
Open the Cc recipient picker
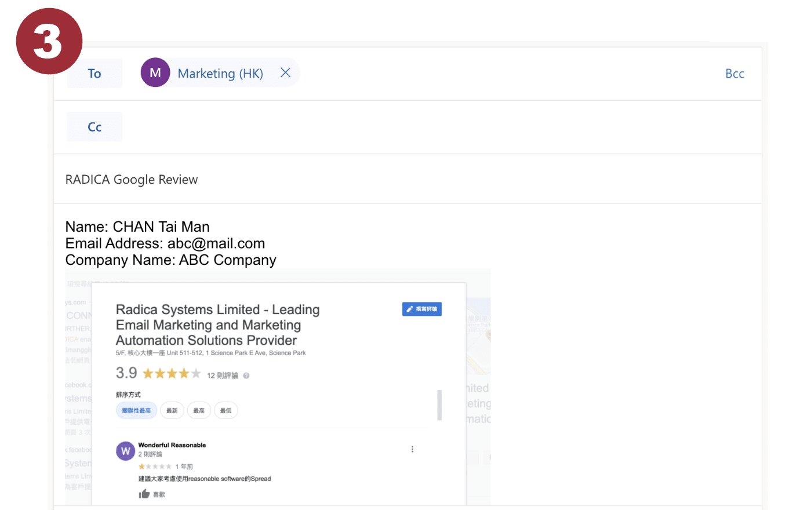94,127
